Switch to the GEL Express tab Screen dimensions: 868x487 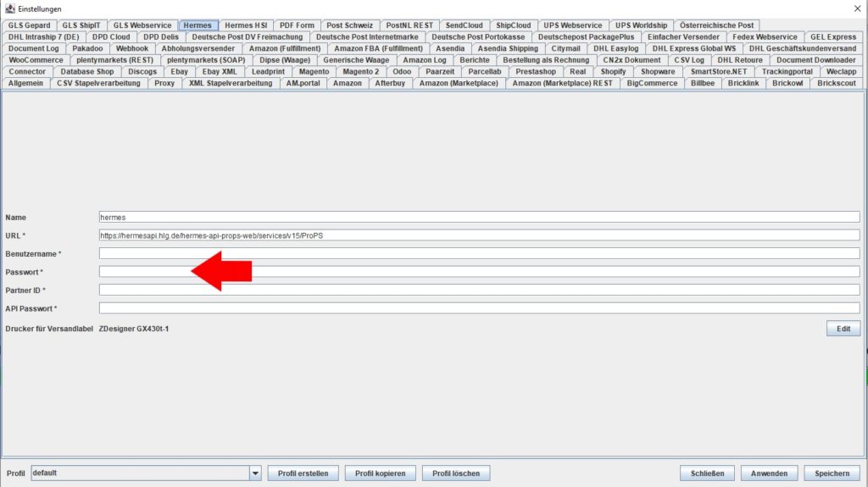[x=833, y=37]
